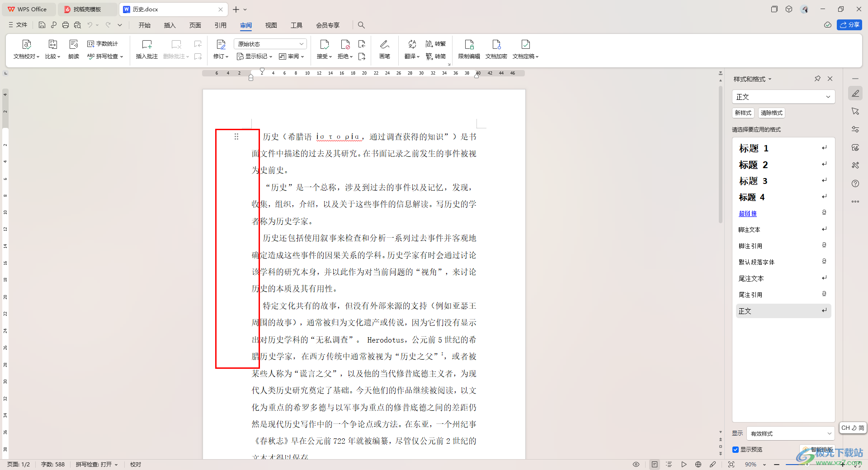Open the 会员专享 tab

click(328, 25)
